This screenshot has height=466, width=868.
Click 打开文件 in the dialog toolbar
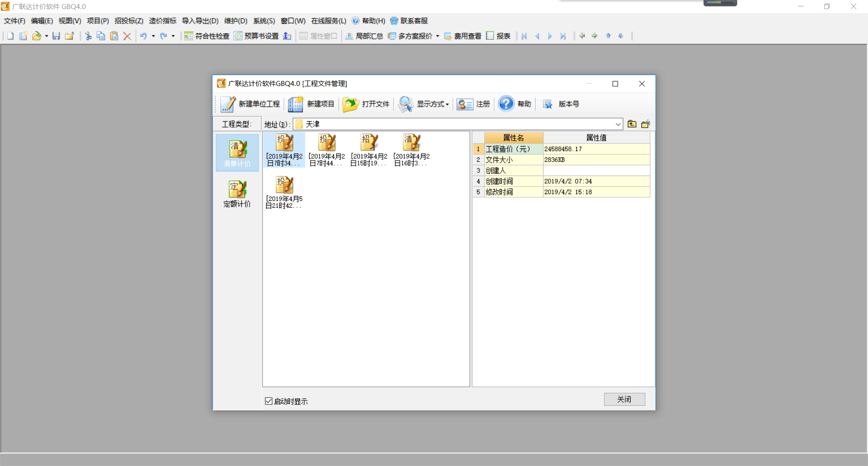[x=366, y=104]
